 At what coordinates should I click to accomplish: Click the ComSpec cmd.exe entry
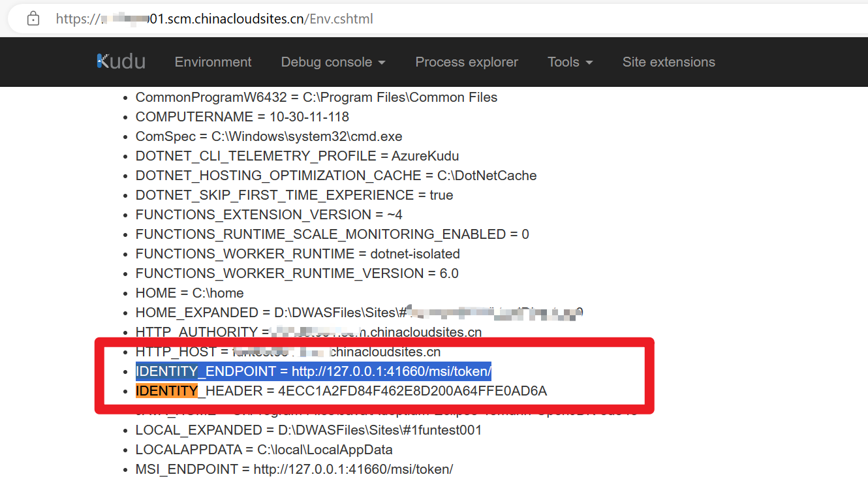[x=269, y=136]
